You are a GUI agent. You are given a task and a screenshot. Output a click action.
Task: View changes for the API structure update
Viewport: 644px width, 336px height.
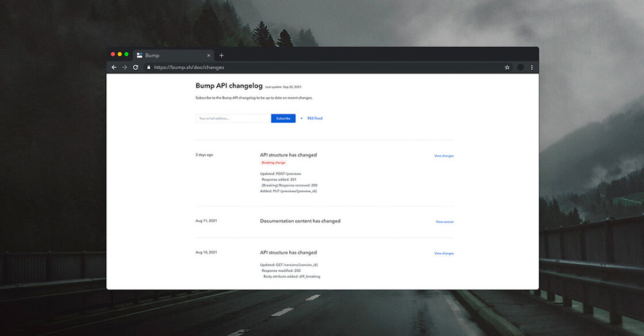[x=443, y=155]
